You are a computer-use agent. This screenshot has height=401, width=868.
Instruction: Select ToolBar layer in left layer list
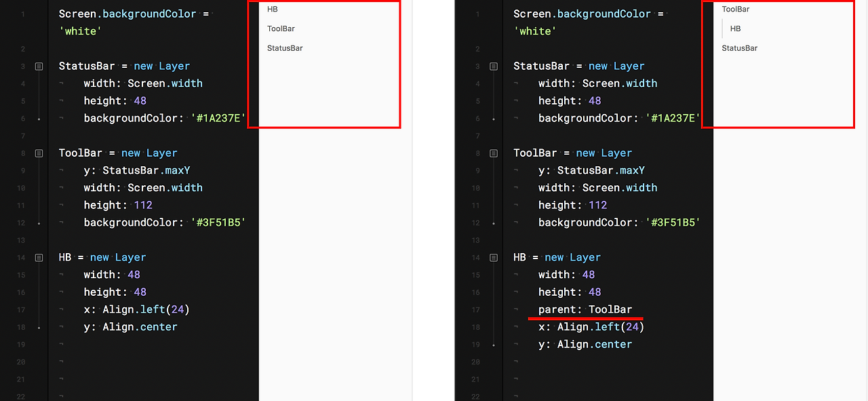pos(281,28)
